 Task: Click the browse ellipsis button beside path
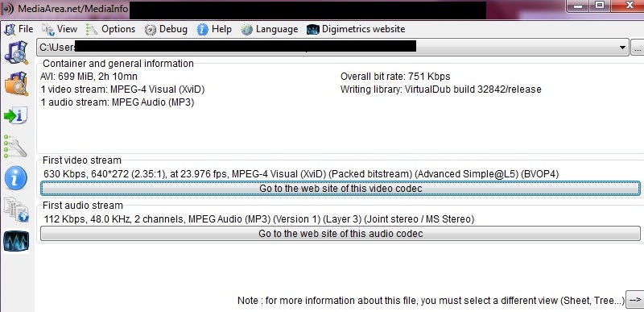pos(638,48)
